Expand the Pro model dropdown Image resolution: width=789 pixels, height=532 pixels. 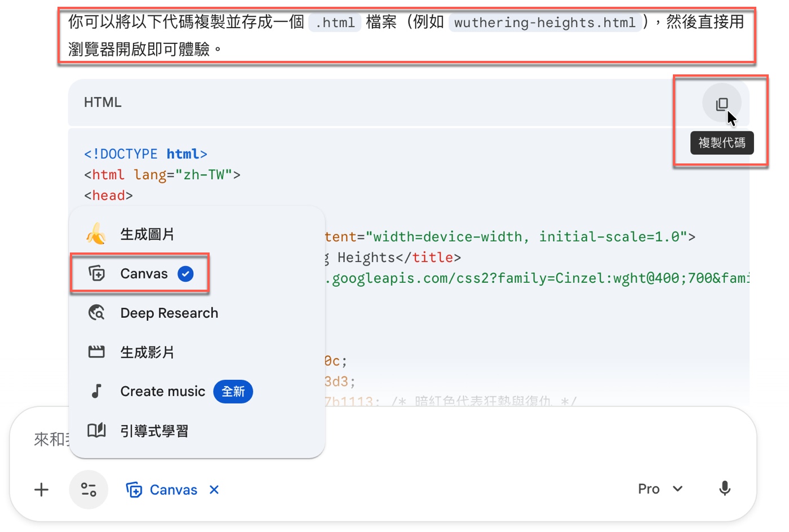[x=661, y=489]
